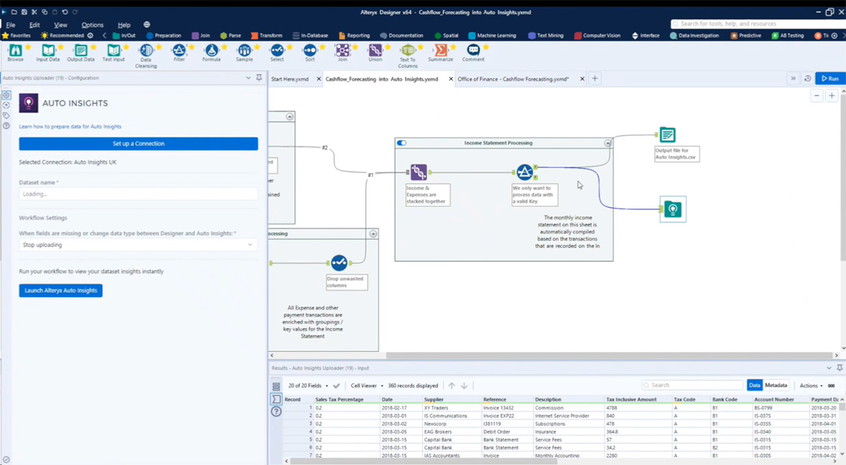Toggle favorite star for Browse tool
Viewport: 846px width, 465px height.
28,47
